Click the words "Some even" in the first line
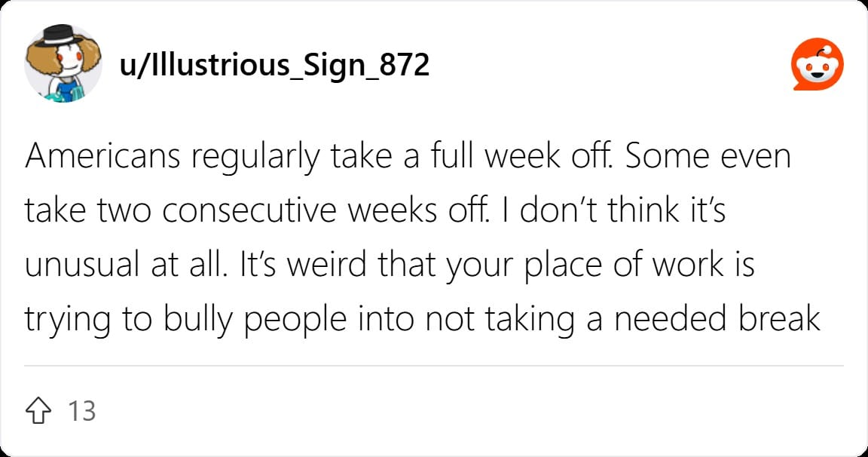The height and width of the screenshot is (457, 868). coord(708,156)
